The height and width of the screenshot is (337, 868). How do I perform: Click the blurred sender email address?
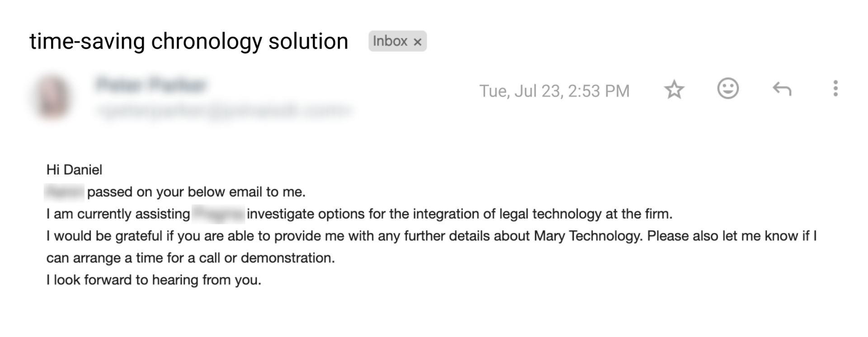(224, 110)
